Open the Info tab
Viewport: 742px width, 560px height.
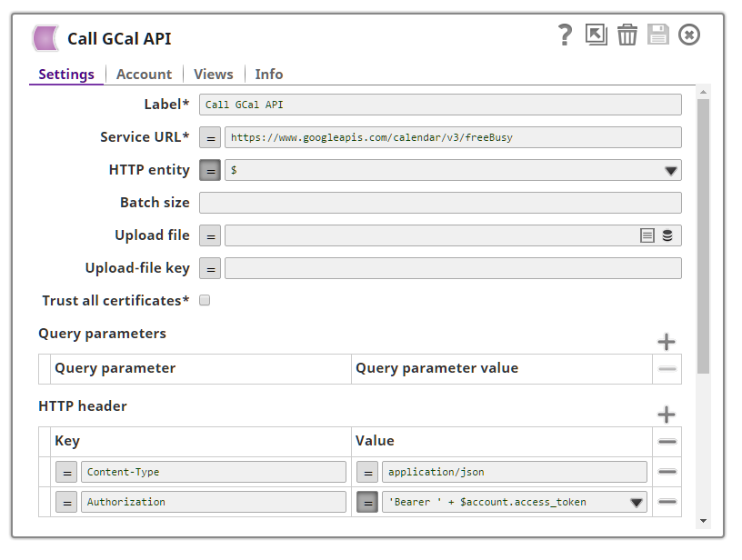coord(269,75)
